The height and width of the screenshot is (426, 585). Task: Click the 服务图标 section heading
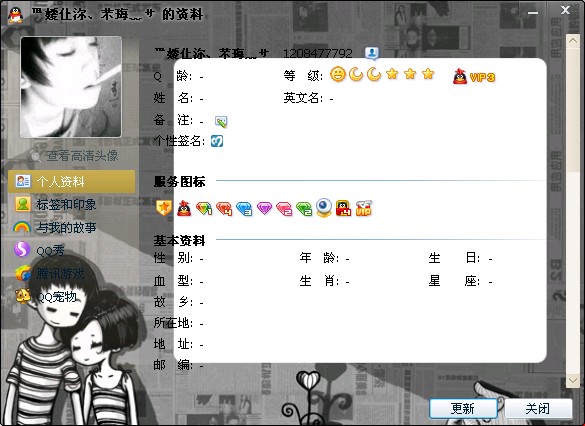point(179,182)
